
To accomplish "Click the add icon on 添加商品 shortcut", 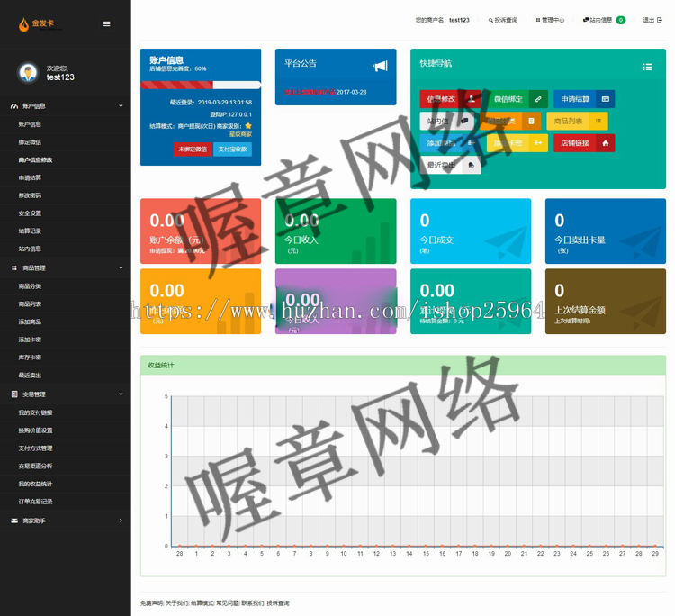I will coord(472,143).
